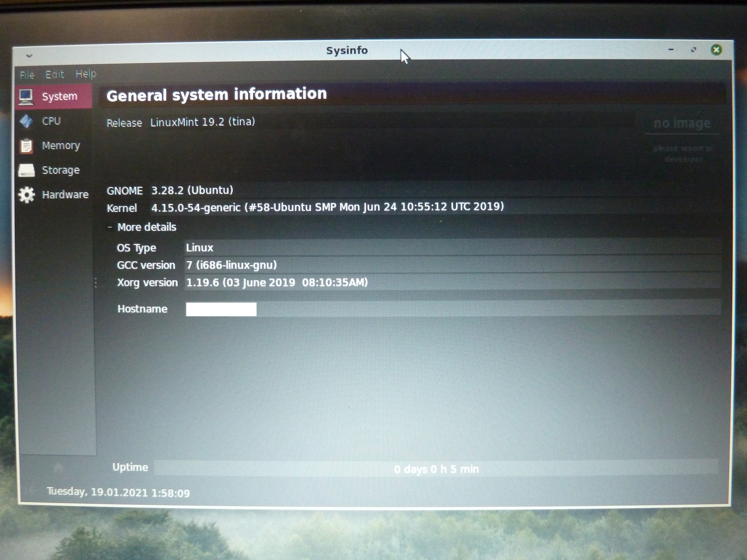Open the File menu
The width and height of the screenshot is (747, 560).
tap(27, 75)
